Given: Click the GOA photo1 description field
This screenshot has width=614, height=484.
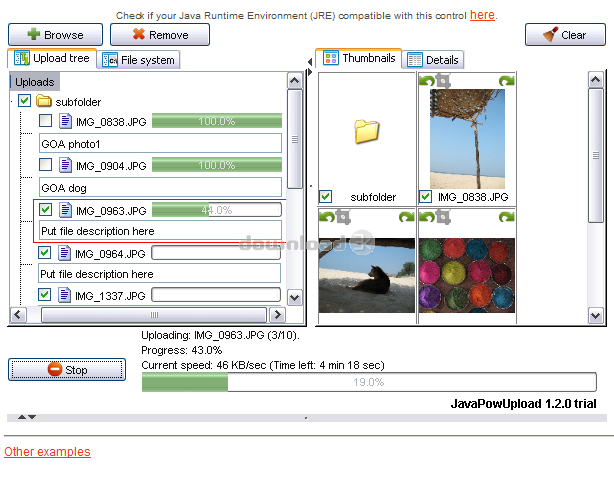Looking at the screenshot, I should (x=160, y=143).
